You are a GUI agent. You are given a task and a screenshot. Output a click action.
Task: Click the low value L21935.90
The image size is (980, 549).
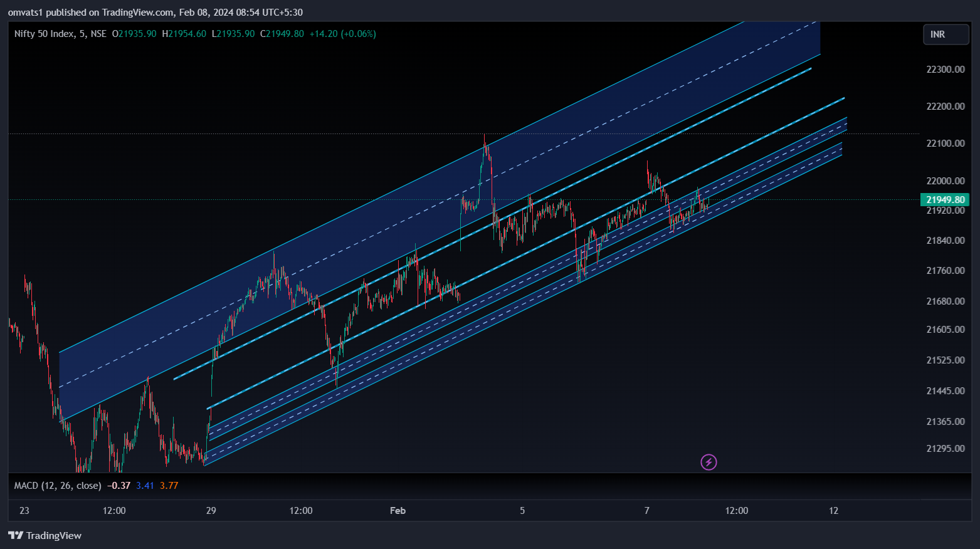point(233,34)
